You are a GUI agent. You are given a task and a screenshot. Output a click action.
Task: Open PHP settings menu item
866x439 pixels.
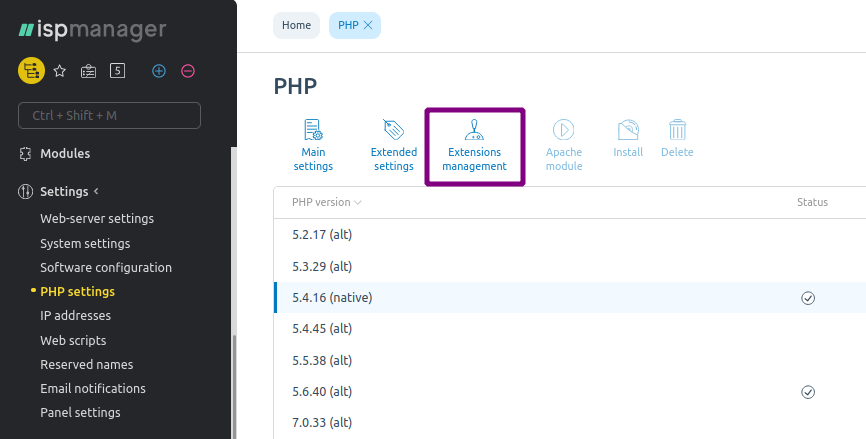[77, 292]
